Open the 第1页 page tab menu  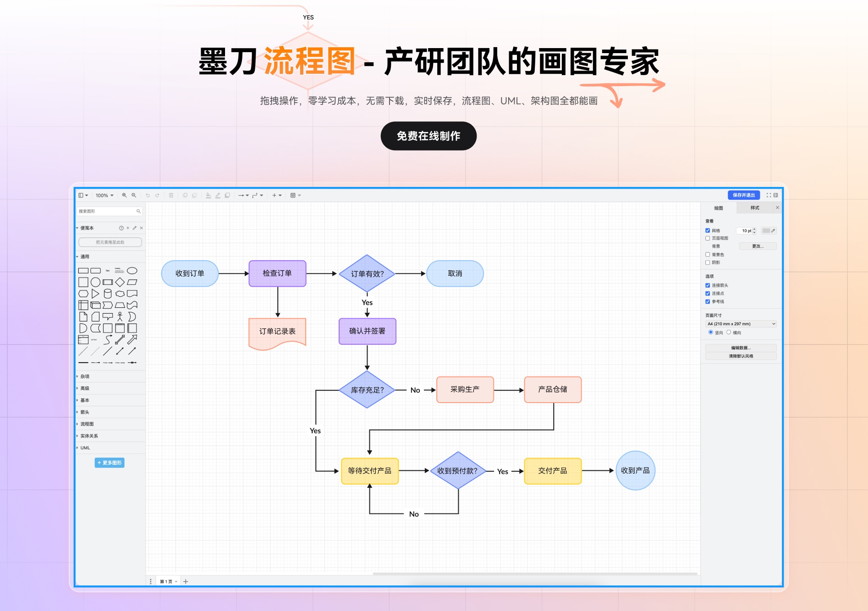point(168,581)
